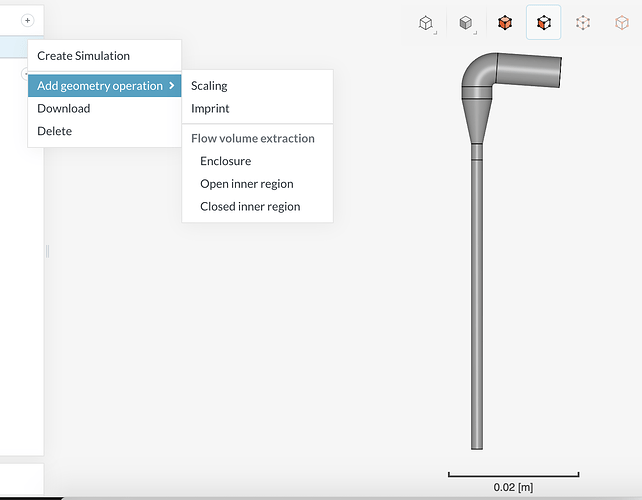The image size is (642, 500).
Task: Choose Download from the context menu
Action: pos(104,109)
